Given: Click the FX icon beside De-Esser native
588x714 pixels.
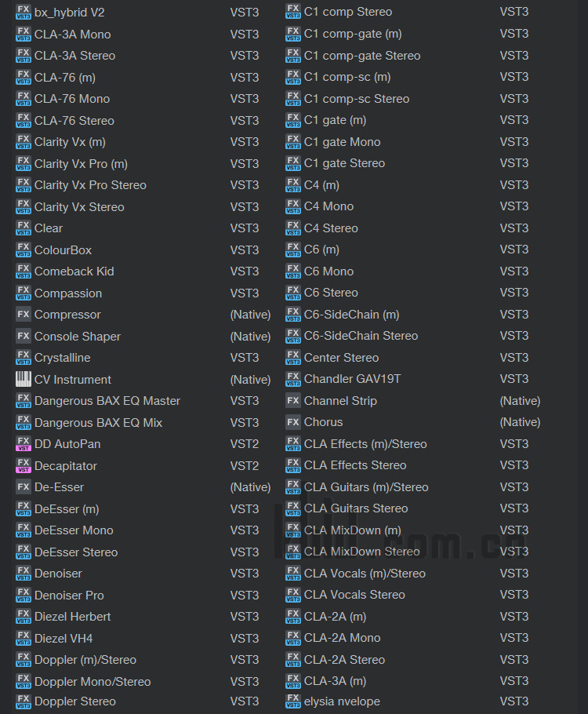Looking at the screenshot, I should click(24, 487).
